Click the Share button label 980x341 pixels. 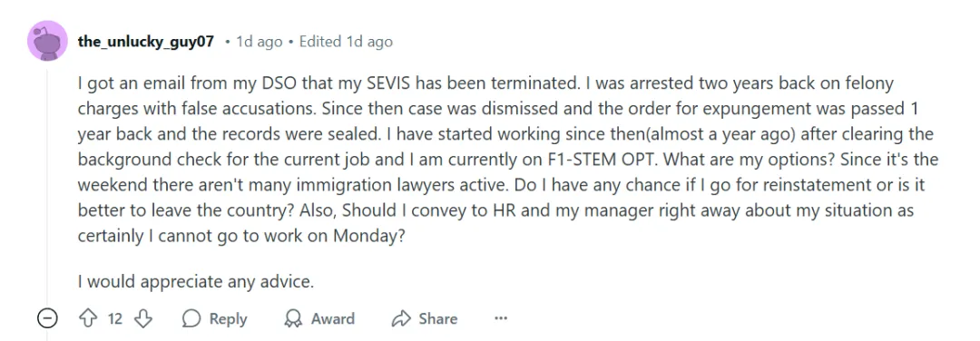point(438,319)
